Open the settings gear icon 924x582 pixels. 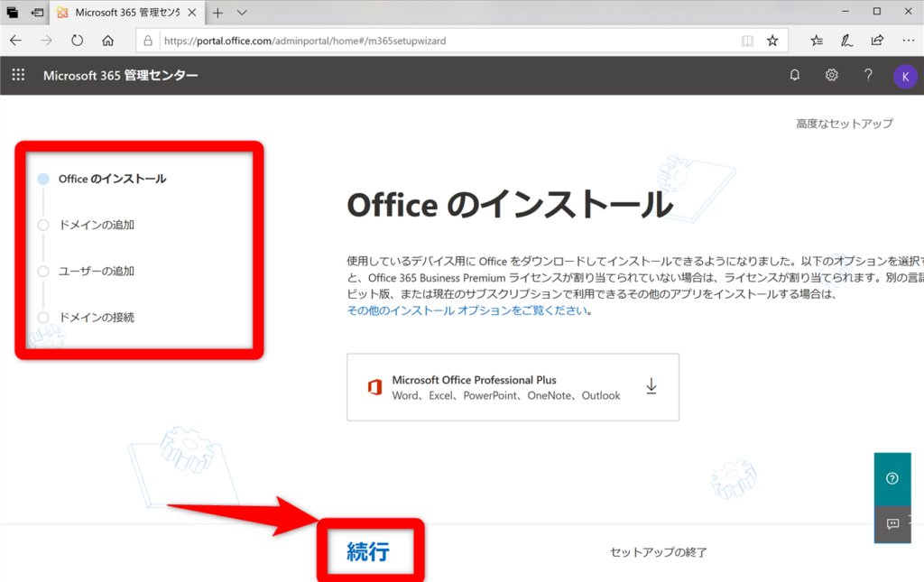(832, 75)
